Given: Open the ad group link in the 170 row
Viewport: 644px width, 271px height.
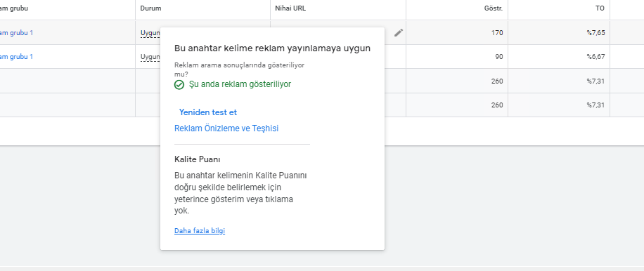Looking at the screenshot, I should click(x=16, y=33).
